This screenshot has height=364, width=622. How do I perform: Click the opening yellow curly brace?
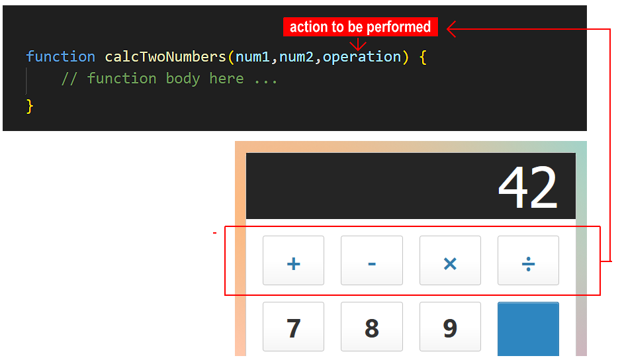pyautogui.click(x=423, y=57)
